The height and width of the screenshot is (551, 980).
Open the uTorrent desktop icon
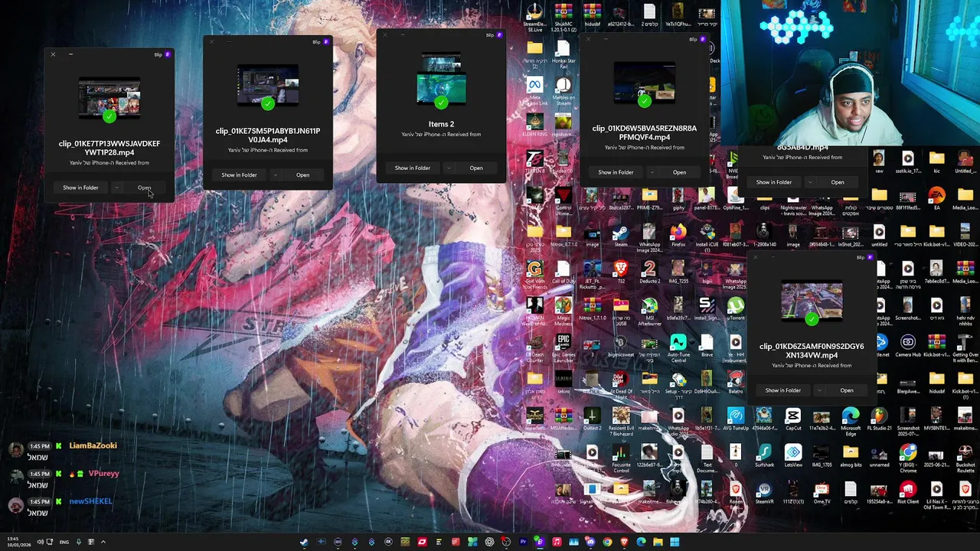735,309
